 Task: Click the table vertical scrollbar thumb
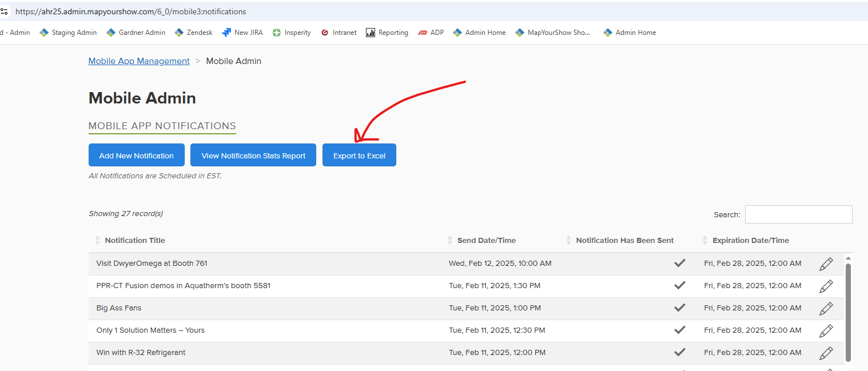(848, 312)
